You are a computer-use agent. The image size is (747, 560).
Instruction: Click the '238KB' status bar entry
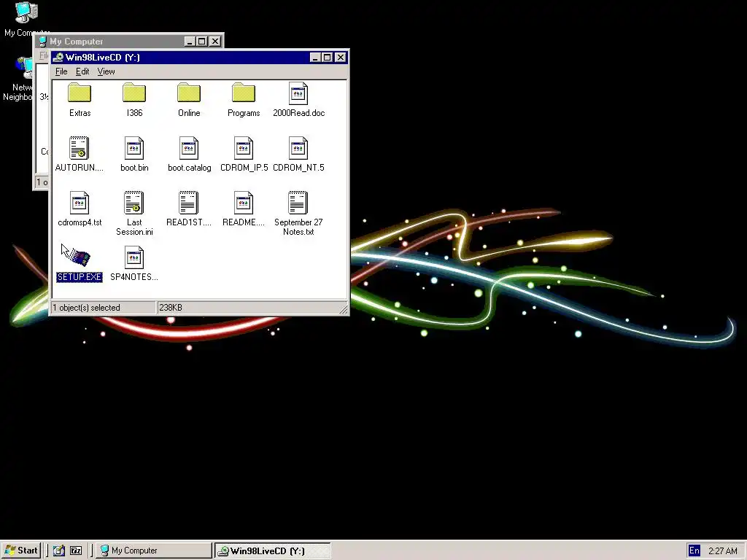pyautogui.click(x=171, y=308)
